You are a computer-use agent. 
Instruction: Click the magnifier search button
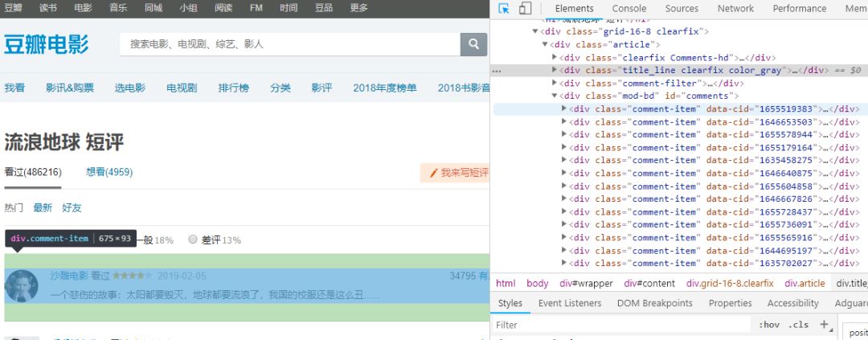(x=474, y=44)
